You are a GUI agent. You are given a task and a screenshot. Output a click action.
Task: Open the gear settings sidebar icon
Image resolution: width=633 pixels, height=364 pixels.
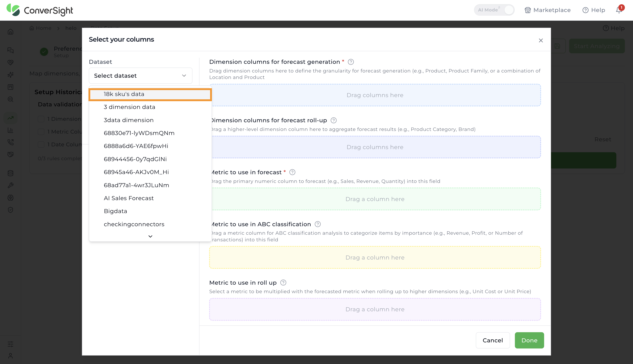pos(10,198)
